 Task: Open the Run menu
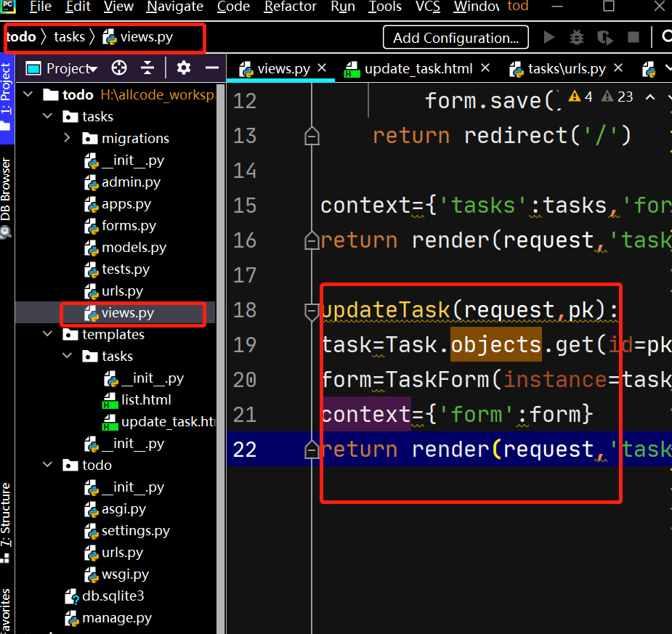343,7
